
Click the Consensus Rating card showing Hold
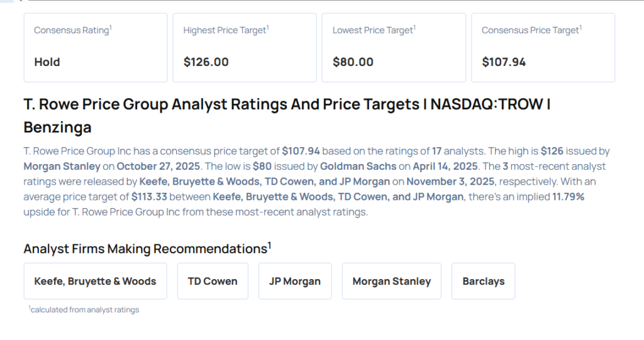tap(95, 47)
